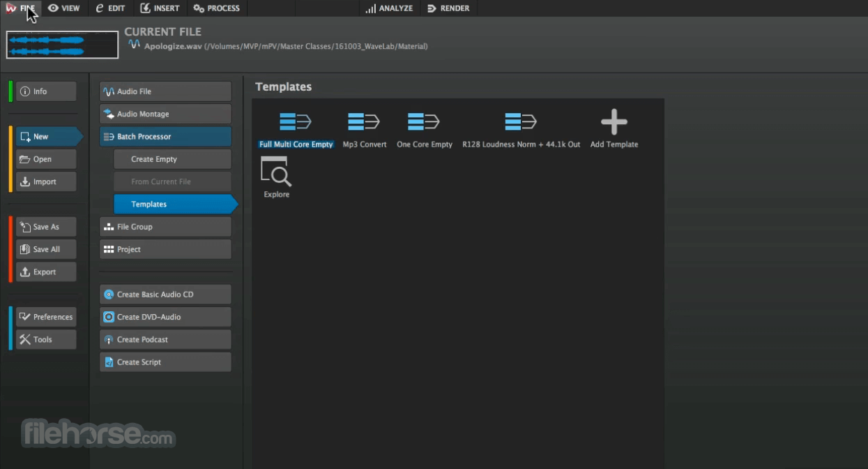The height and width of the screenshot is (469, 868).
Task: Switch to the RENDER tab
Action: pyautogui.click(x=448, y=8)
